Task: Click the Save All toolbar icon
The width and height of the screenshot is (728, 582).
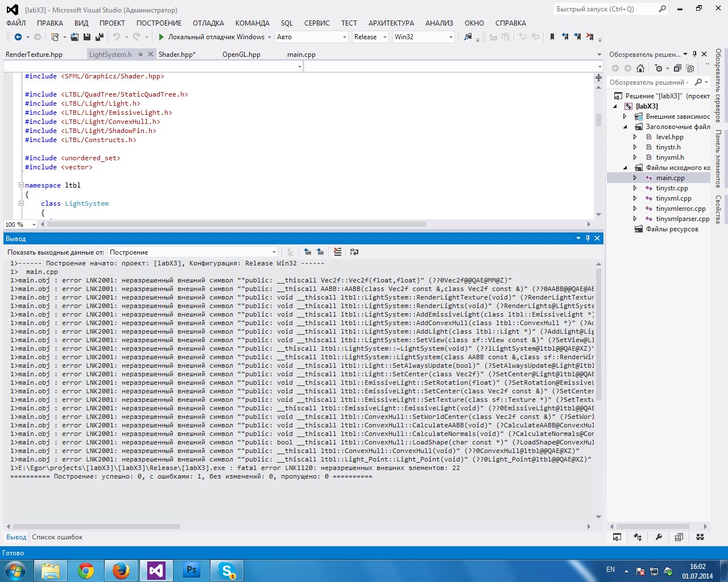Action: click(x=100, y=37)
